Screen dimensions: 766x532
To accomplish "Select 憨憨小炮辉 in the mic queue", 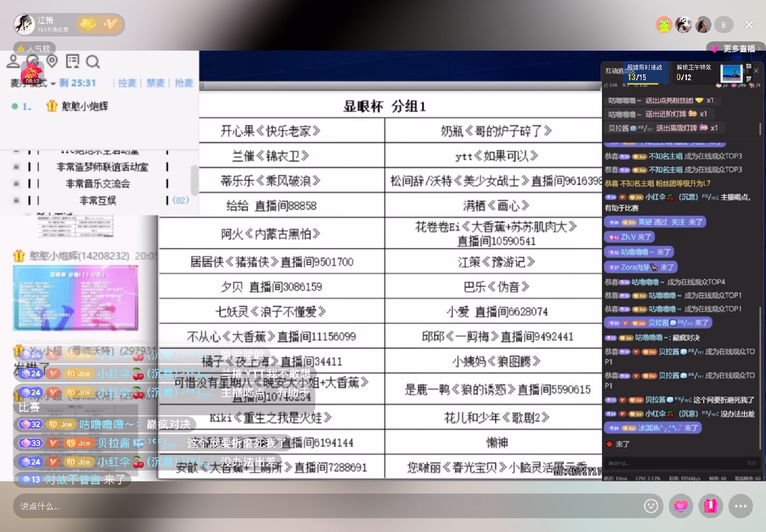I will 84,106.
